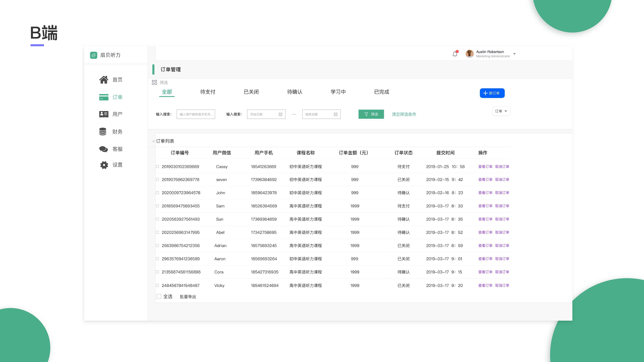Click the notification bell icon
This screenshot has width=644, height=362.
455,54
